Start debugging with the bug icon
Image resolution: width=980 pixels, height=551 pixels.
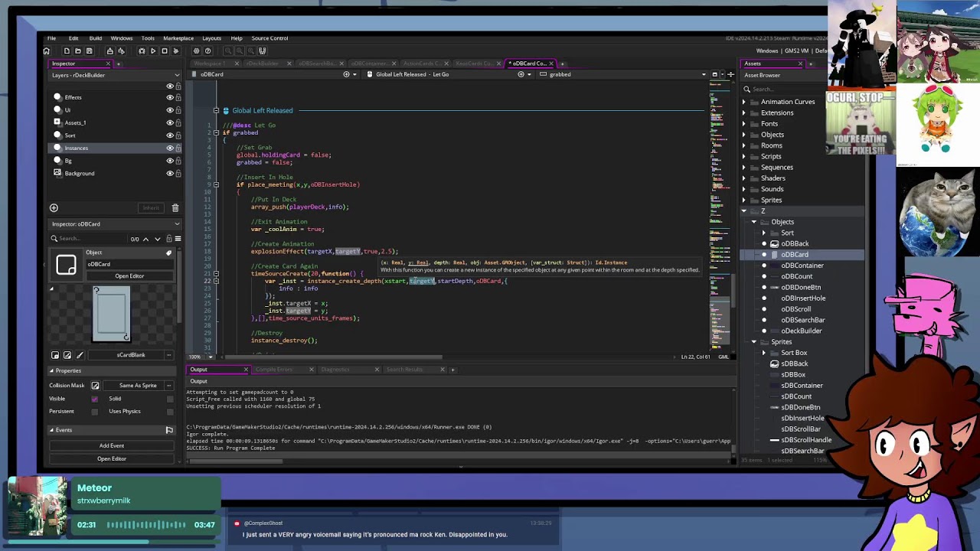coord(142,51)
